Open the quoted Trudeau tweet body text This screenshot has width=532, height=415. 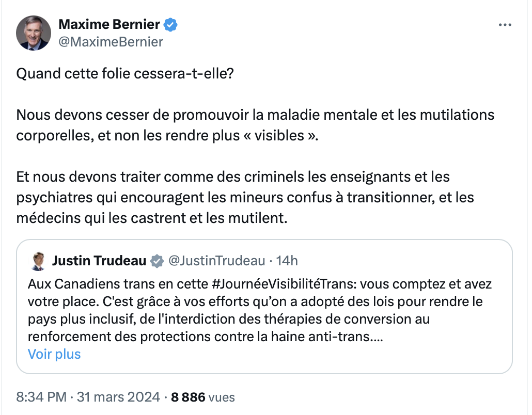(x=260, y=310)
